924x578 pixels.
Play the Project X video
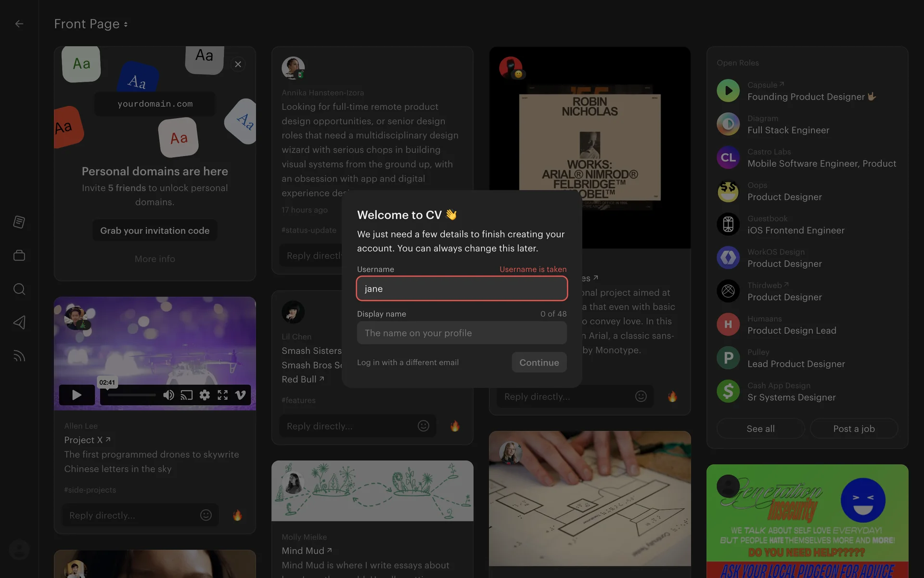pyautogui.click(x=77, y=395)
